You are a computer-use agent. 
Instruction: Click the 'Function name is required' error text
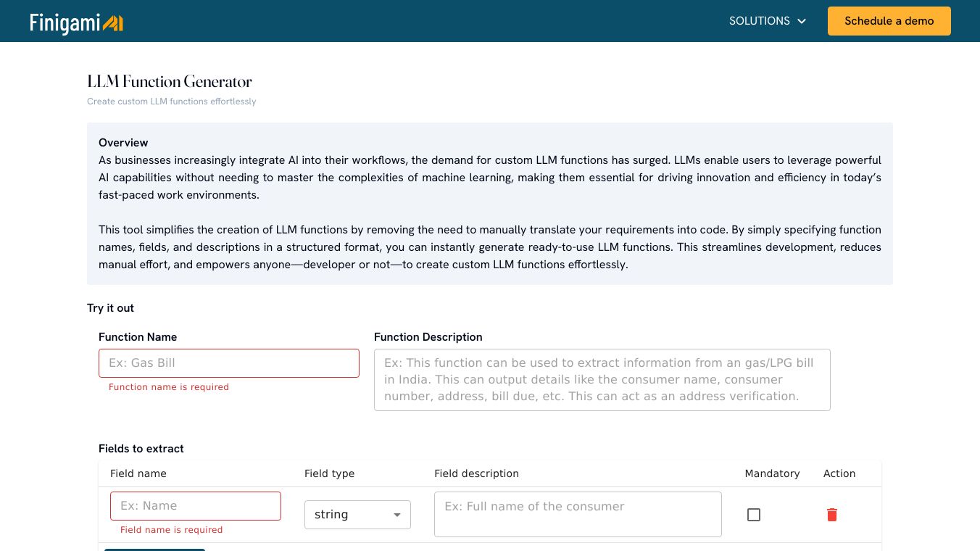coord(169,387)
